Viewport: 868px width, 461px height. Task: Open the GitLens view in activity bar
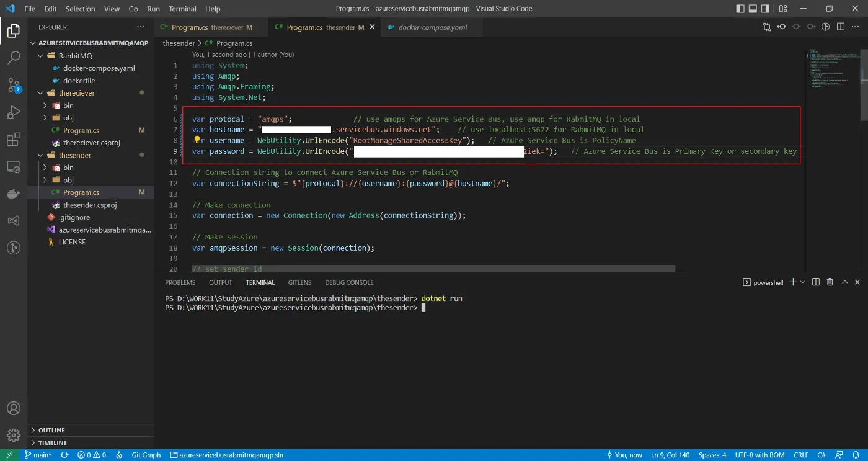[14, 248]
